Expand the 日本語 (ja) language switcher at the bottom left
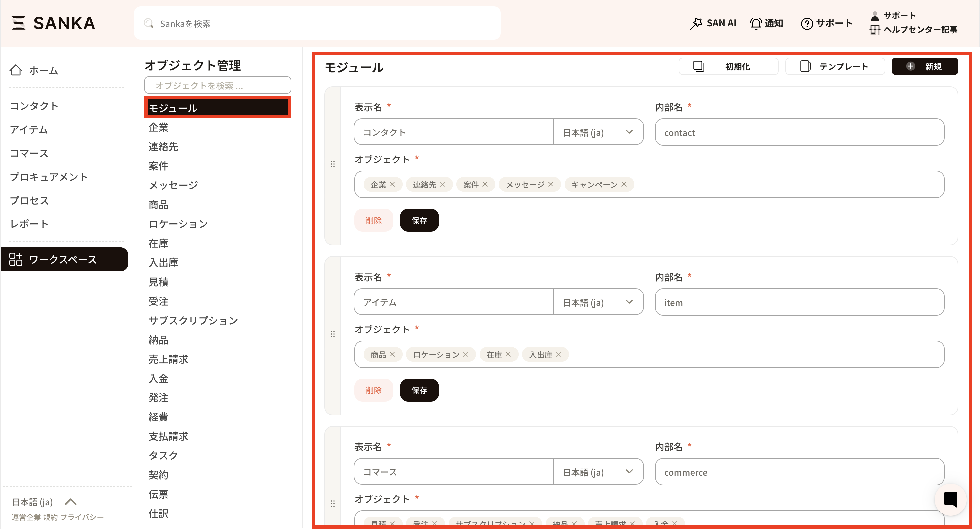This screenshot has height=529, width=980. click(x=44, y=502)
